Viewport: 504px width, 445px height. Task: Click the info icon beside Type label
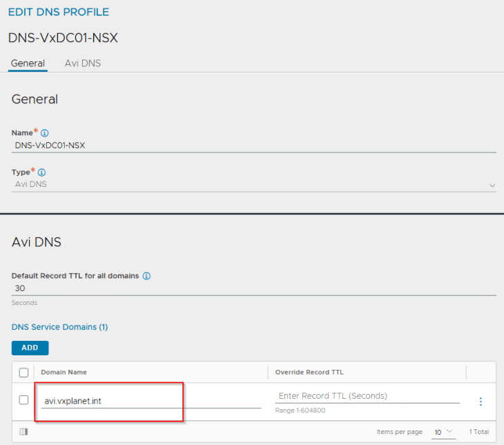[42, 172]
